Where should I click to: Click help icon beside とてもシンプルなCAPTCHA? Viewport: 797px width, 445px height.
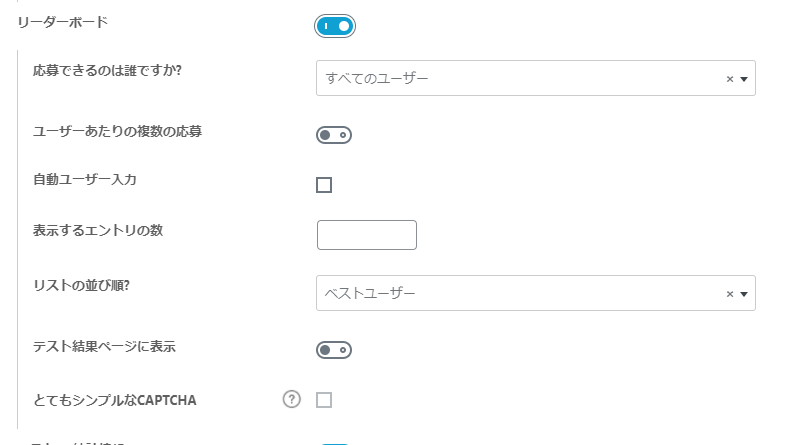[x=292, y=400]
